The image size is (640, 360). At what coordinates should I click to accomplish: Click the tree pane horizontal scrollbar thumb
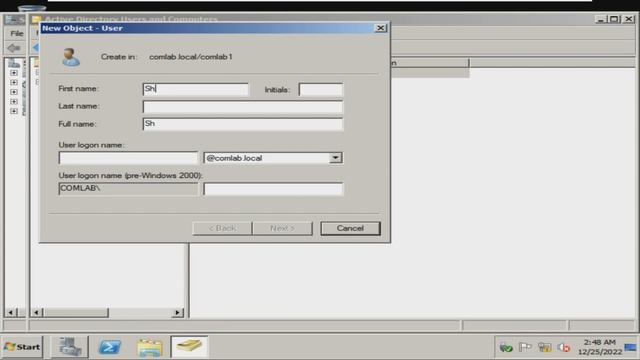click(x=76, y=313)
